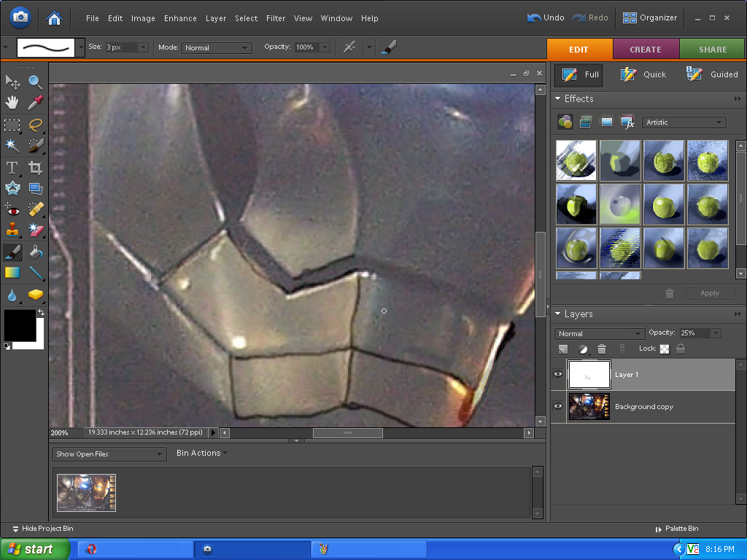This screenshot has height=560, width=747.
Task: Open the Filter menu
Action: point(275,18)
